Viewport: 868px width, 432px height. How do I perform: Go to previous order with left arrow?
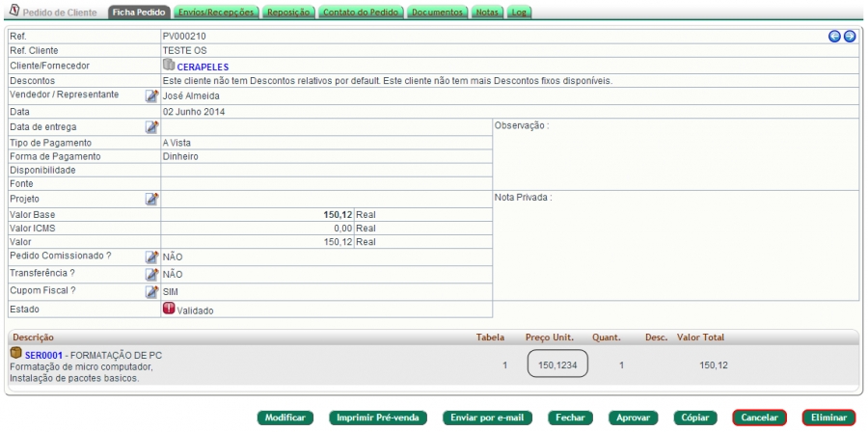(x=837, y=37)
